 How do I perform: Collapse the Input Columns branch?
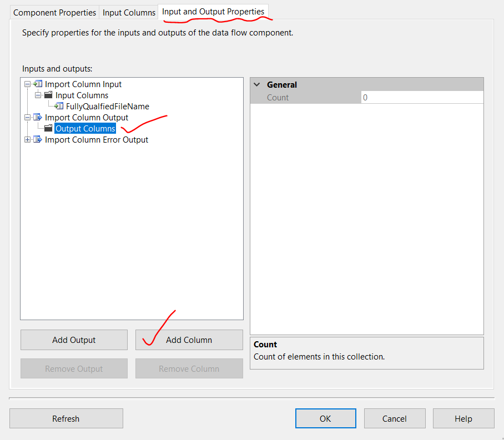point(38,95)
